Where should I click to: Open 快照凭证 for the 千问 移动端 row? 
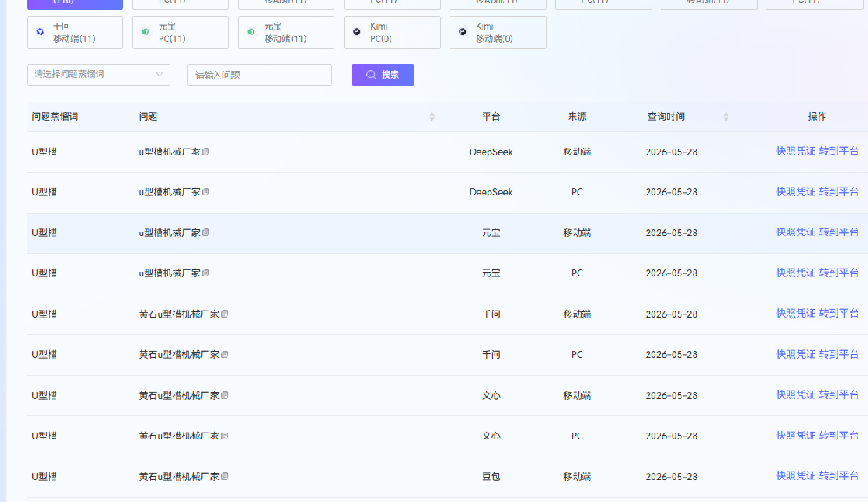[795, 313]
